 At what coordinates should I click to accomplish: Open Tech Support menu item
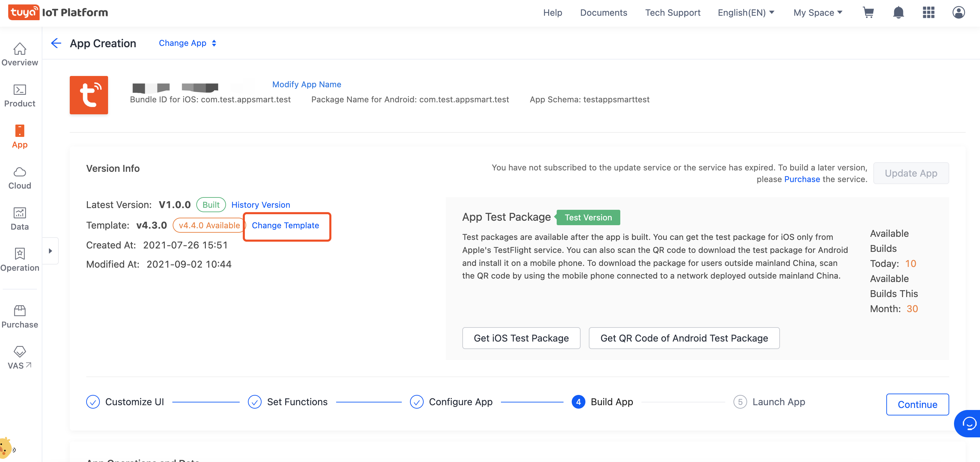[x=673, y=13]
